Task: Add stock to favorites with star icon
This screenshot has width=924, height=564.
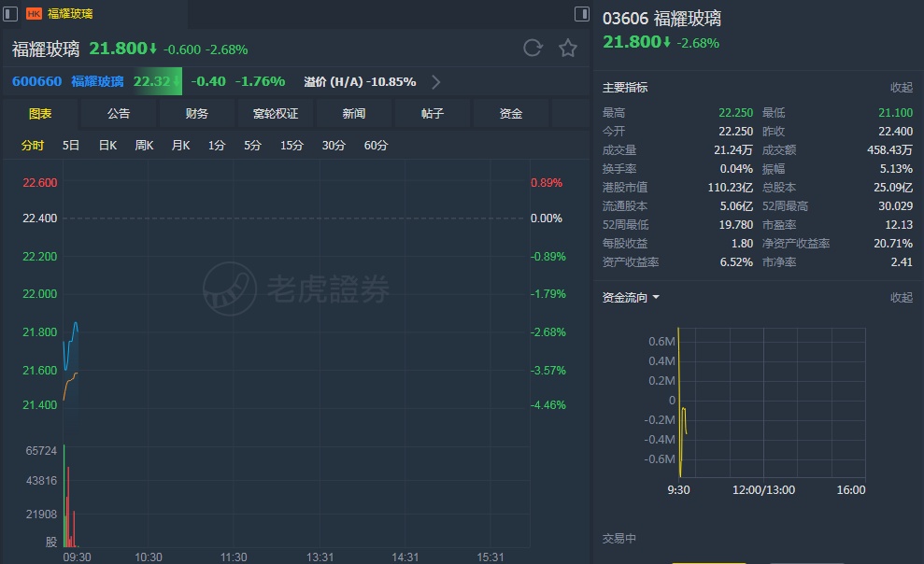Action: [567, 48]
